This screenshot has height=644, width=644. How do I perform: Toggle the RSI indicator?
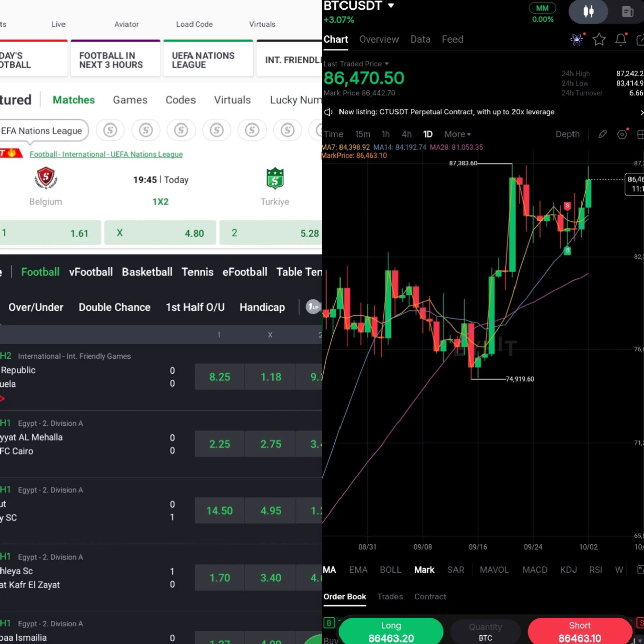tap(596, 570)
